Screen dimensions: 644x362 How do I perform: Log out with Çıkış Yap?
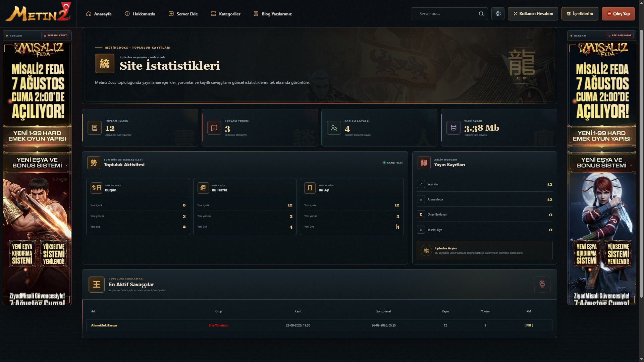(x=618, y=14)
